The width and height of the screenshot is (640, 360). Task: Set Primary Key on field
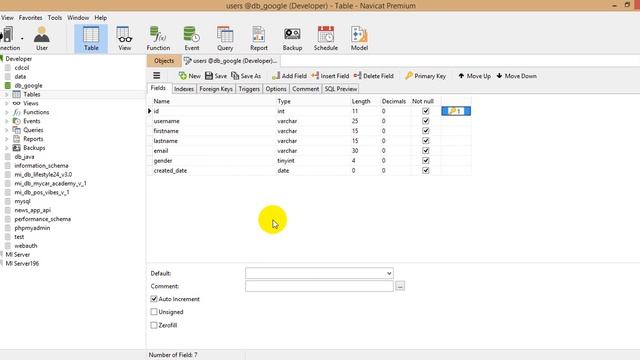(425, 76)
